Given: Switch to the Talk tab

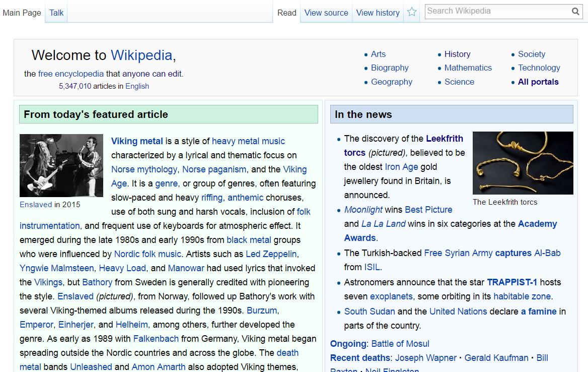Looking at the screenshot, I should 55,13.
